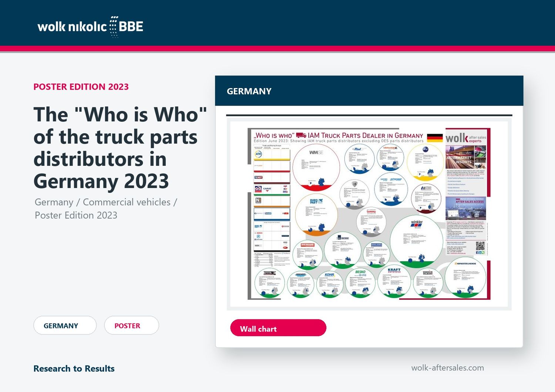This screenshot has height=392, width=555.
Task: Click the GERMANY card header
Action: point(369,91)
